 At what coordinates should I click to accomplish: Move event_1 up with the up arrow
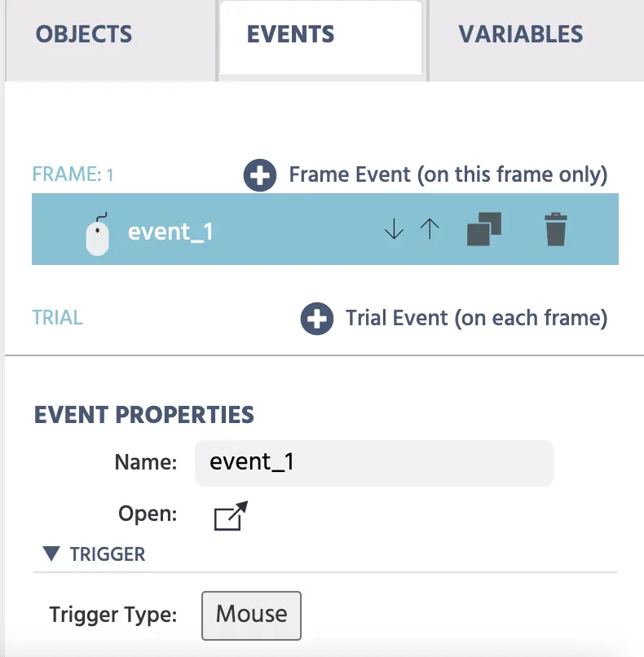point(430,231)
